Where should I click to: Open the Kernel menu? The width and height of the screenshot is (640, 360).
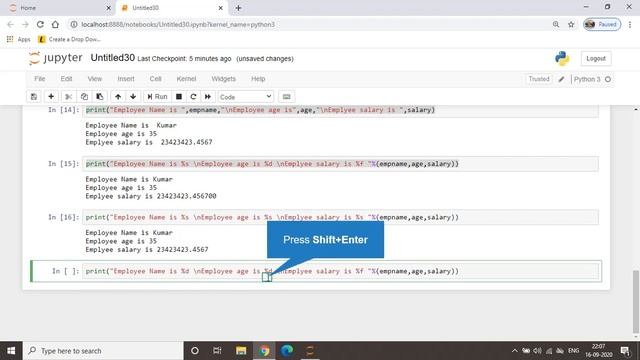click(186, 79)
